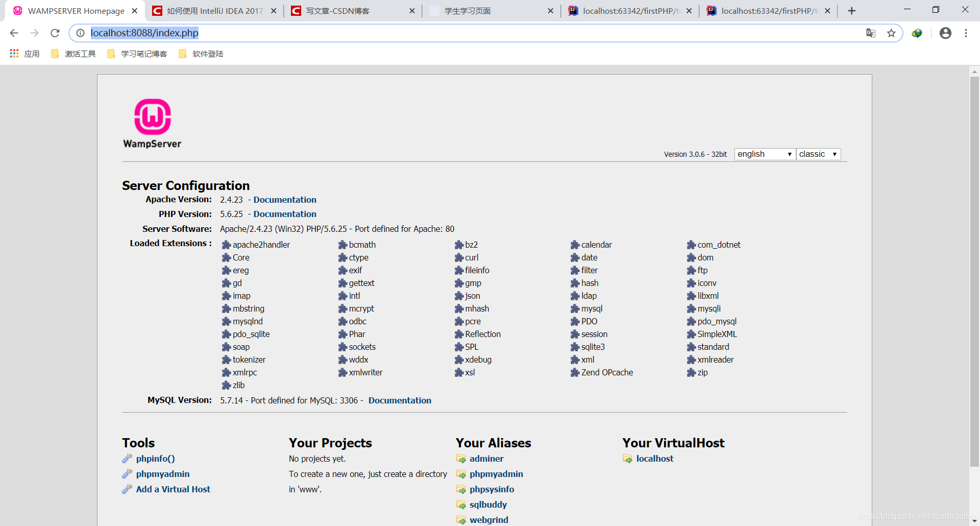The width and height of the screenshot is (980, 526).
Task: Click the folder icon beside sqlbuddy
Action: pos(461,505)
